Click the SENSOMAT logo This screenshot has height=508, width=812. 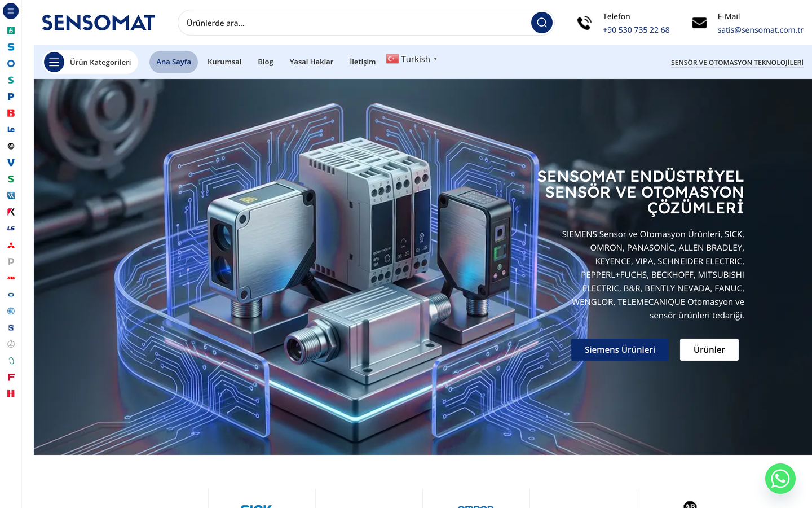(99, 23)
